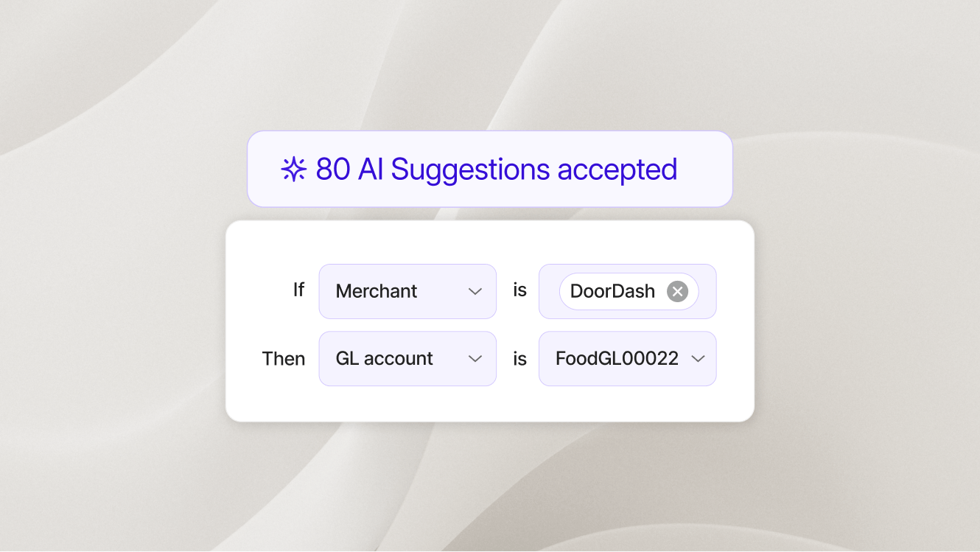Open the Merchant dropdown
980x552 pixels.
[407, 291]
